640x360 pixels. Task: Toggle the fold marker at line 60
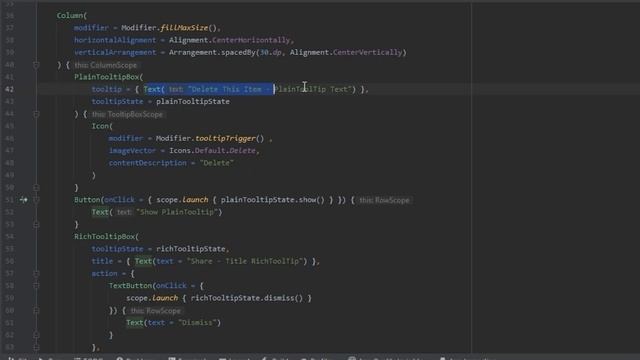36,311
